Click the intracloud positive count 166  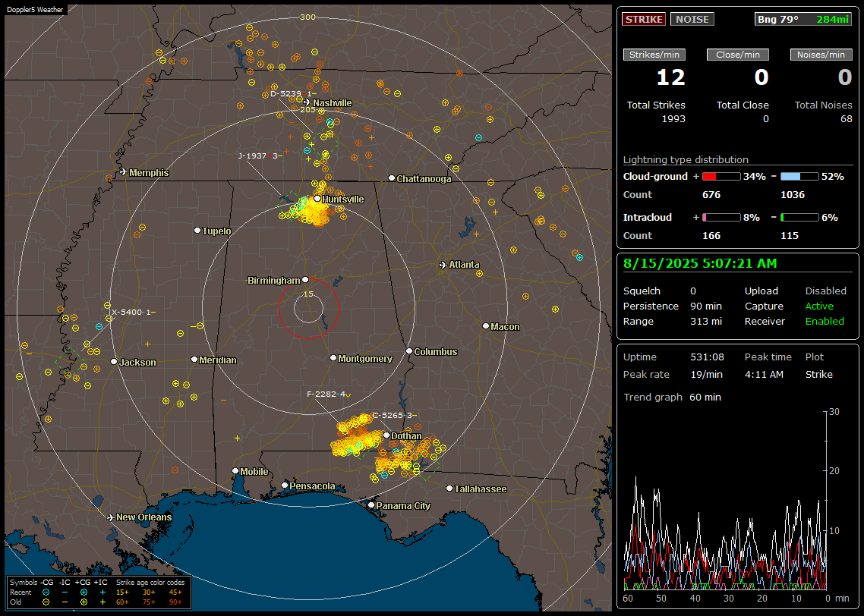pos(711,236)
